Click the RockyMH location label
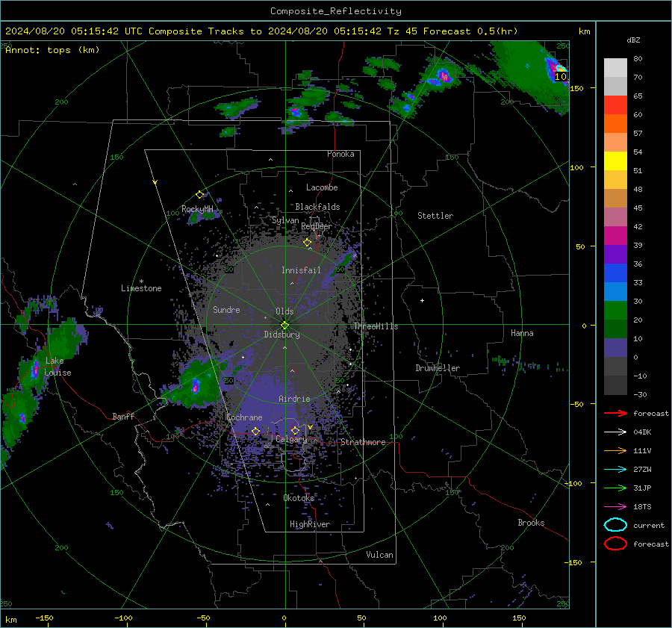 coord(197,209)
